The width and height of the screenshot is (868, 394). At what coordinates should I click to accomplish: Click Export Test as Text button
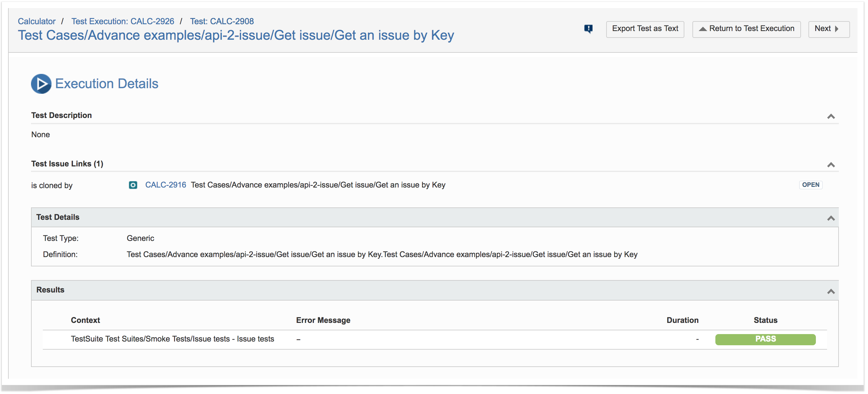645,29
